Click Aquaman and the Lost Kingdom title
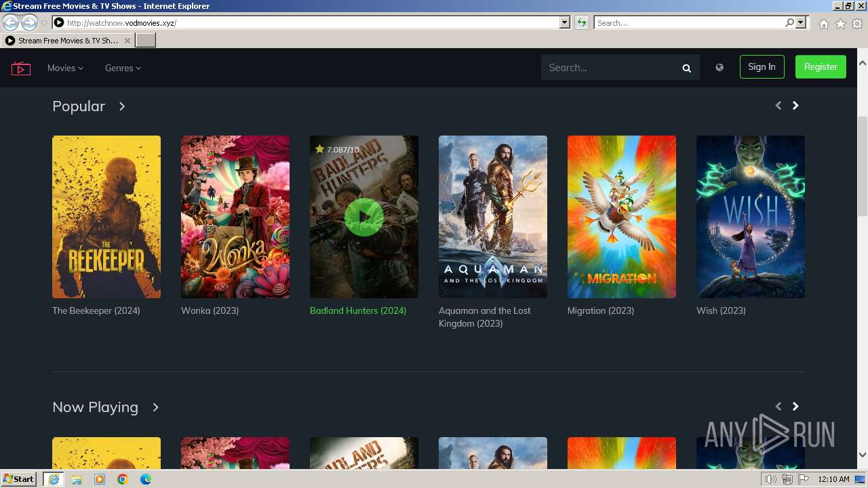This screenshot has height=488, width=868. [x=485, y=317]
